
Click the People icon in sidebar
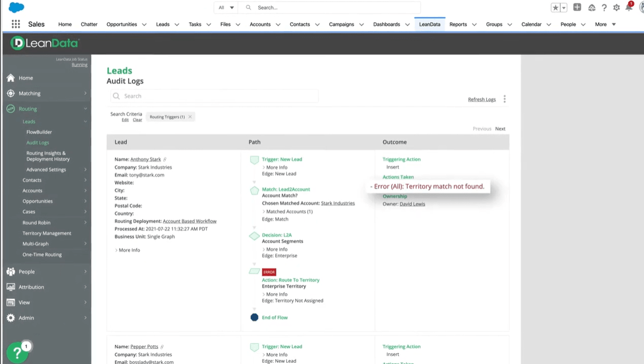11,272
